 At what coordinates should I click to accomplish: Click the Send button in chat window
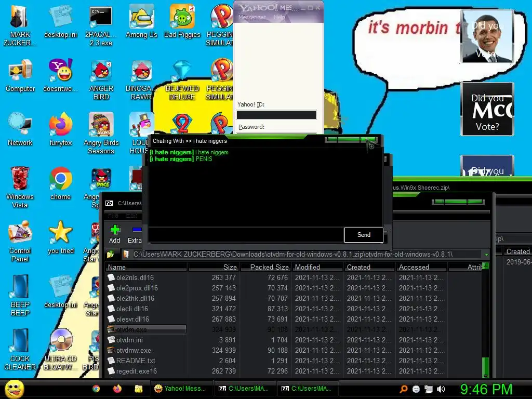click(x=364, y=235)
